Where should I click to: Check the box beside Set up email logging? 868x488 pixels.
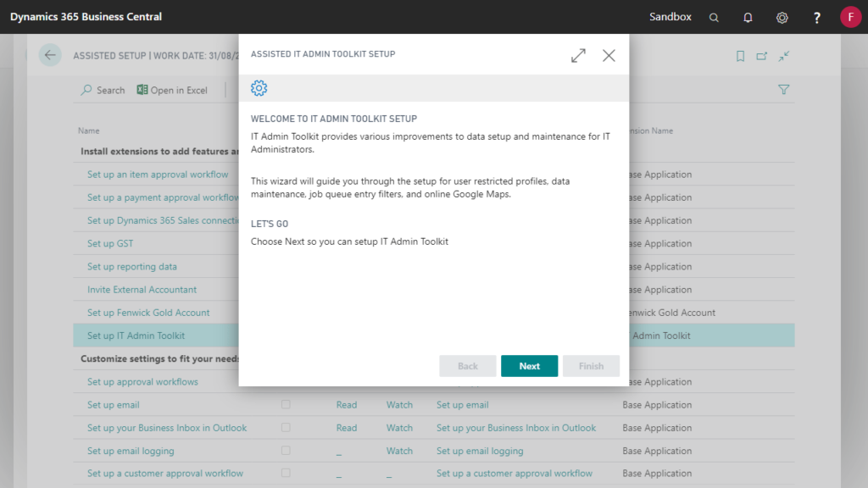[286, 451]
